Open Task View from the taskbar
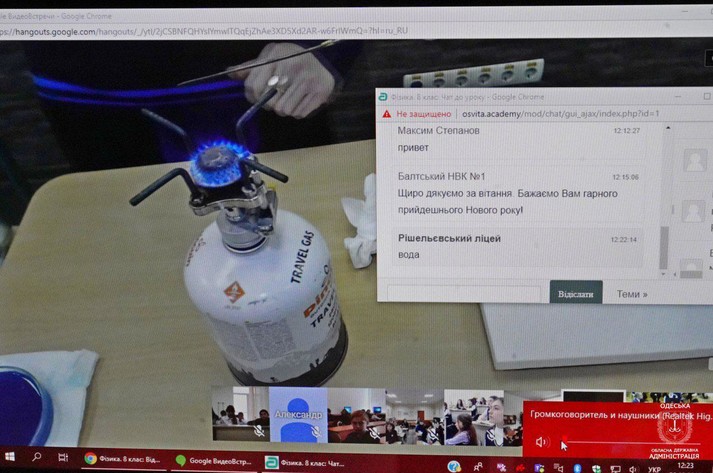713x473 pixels. click(x=62, y=458)
